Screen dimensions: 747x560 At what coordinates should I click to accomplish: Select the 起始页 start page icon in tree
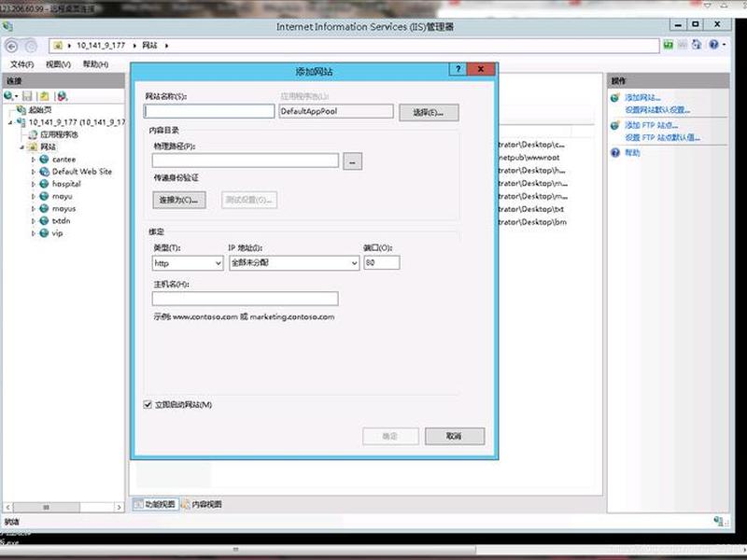[21, 110]
